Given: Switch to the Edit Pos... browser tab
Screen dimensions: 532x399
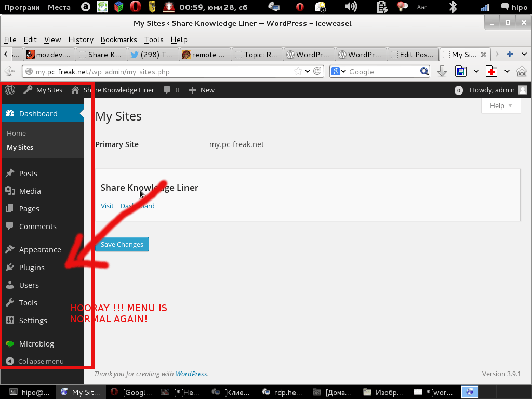Looking at the screenshot, I should click(413, 54).
